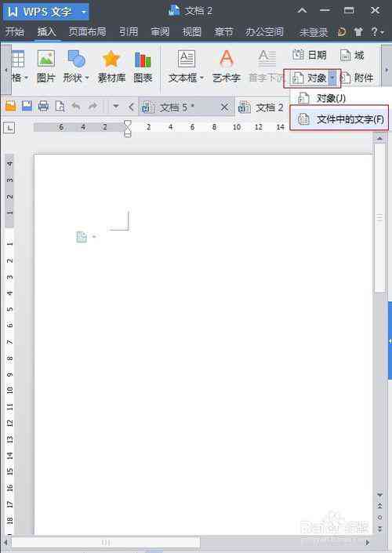Expand the 对象 dropdown arrow

(332, 78)
